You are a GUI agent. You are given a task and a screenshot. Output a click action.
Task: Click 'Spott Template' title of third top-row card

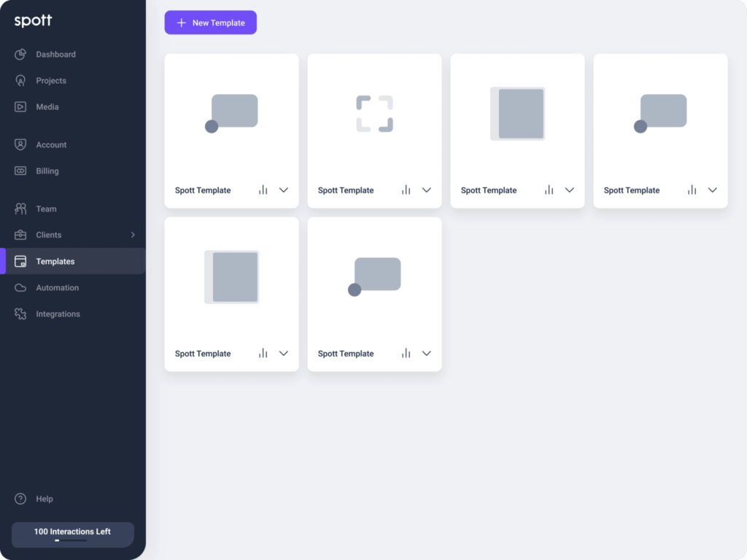click(488, 190)
